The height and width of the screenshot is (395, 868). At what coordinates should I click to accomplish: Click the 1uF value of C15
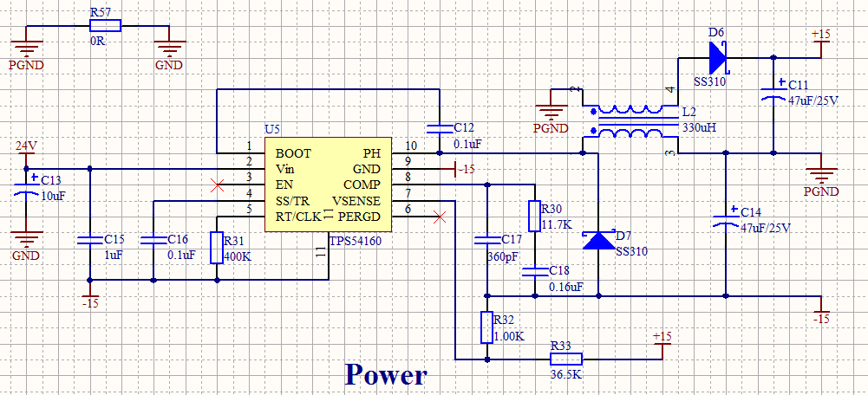114,256
